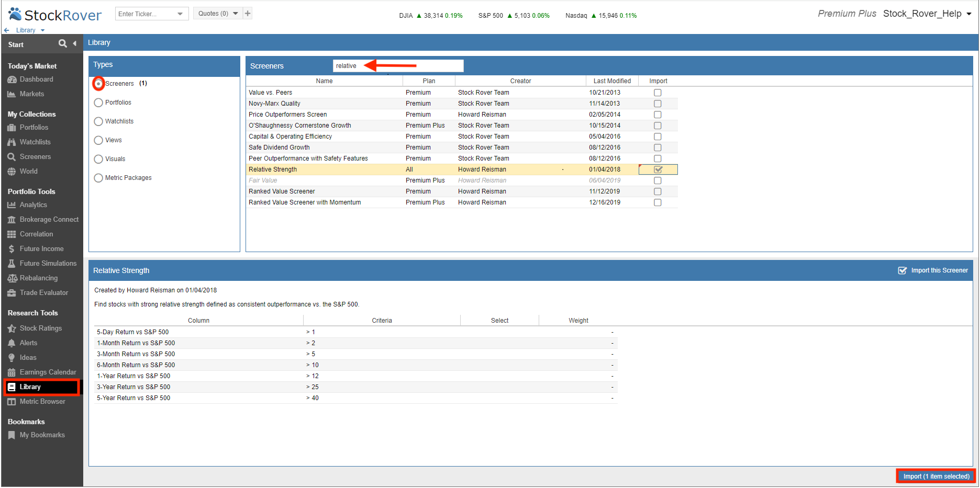Open the sidebar search magnifier icon
The height and width of the screenshot is (488, 980).
click(63, 43)
